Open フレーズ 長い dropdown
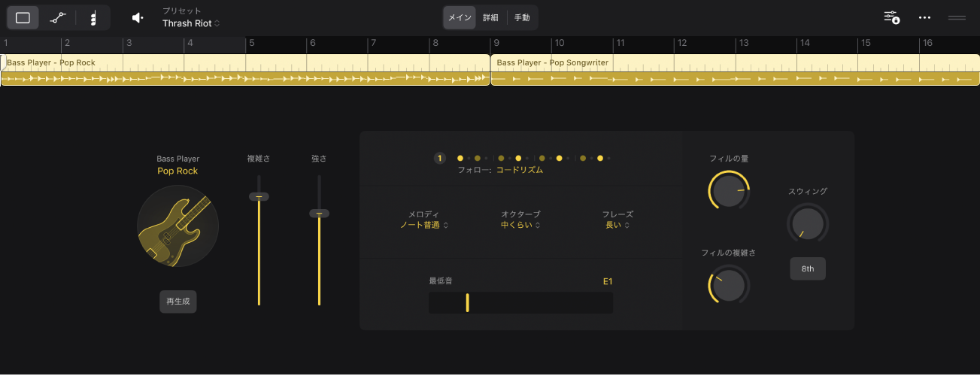Viewport: 980px width, 376px height. 617,225
